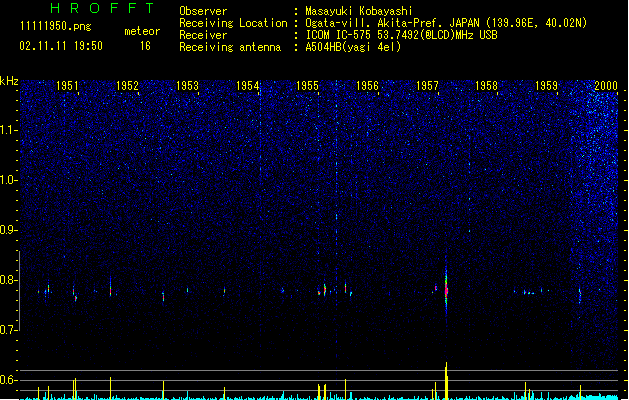The image size is (629, 400).
Task: Click the ICOM IC-575 receiver value
Action: pos(402,35)
